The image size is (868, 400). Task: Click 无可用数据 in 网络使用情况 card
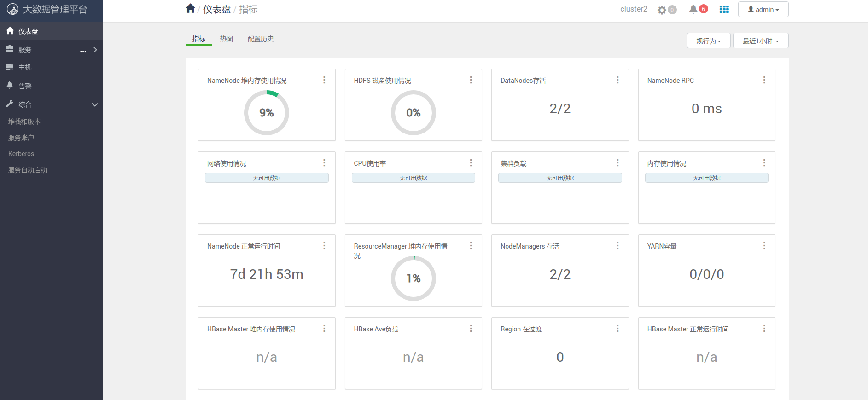(x=267, y=178)
